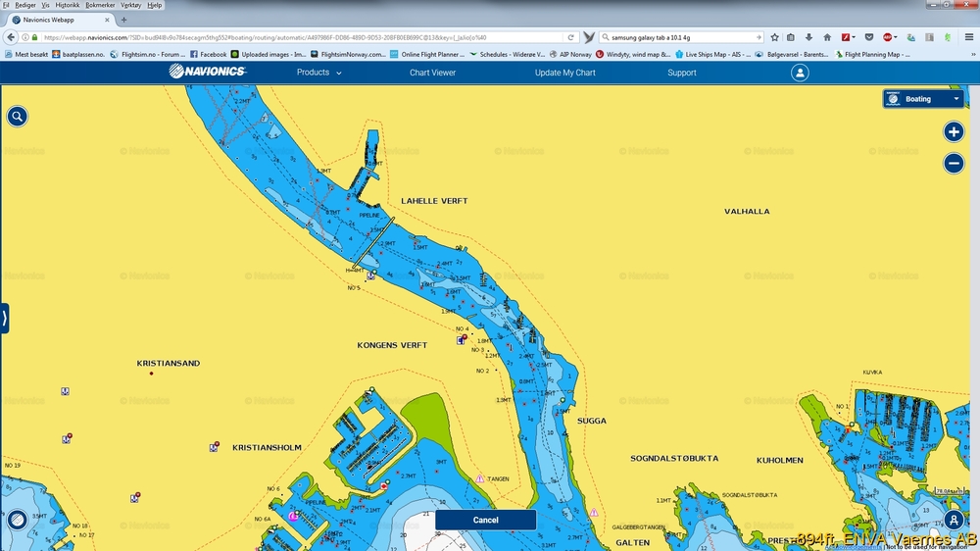The width and height of the screenshot is (980, 551).
Task: Click the KRISTIANSAND map label
Action: point(169,364)
